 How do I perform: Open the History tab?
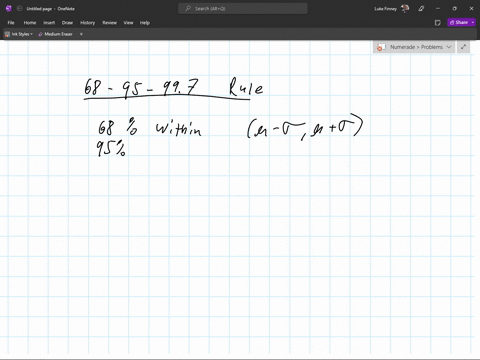click(88, 23)
